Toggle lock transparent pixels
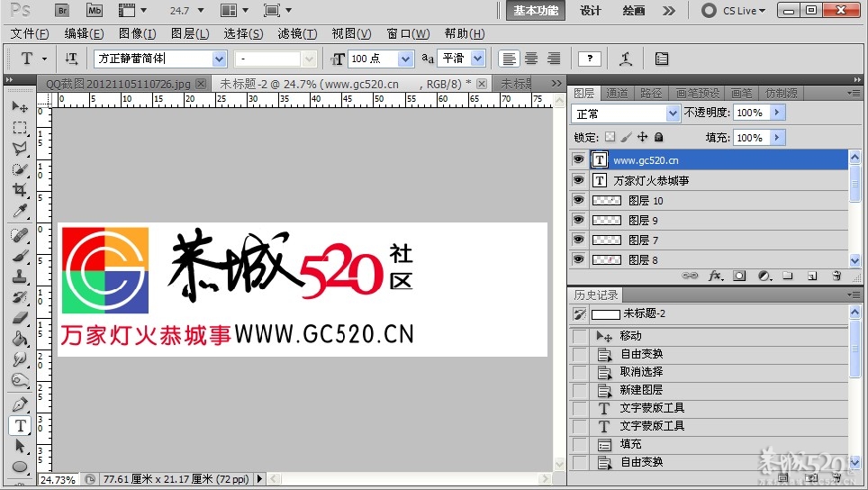868x490 pixels. point(610,137)
